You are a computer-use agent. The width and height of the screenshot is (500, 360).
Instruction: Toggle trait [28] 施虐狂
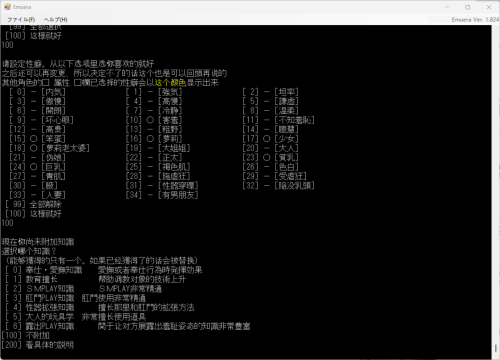tap(158, 176)
